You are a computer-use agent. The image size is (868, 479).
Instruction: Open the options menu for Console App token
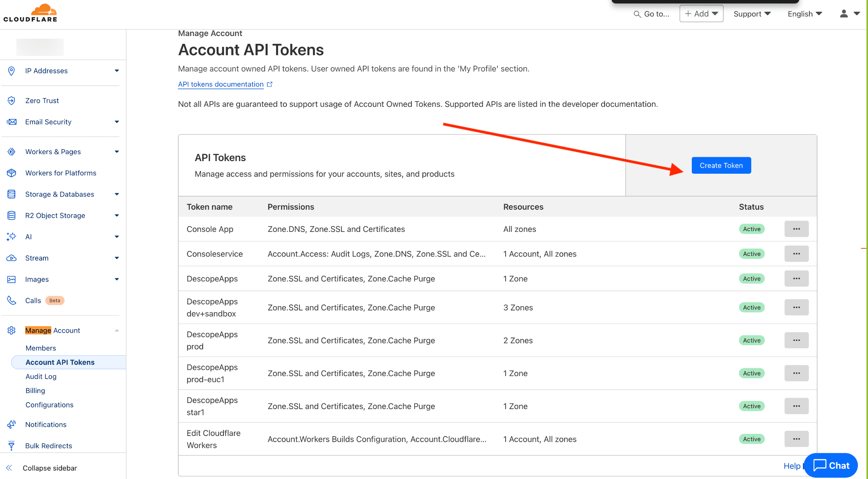click(x=796, y=229)
